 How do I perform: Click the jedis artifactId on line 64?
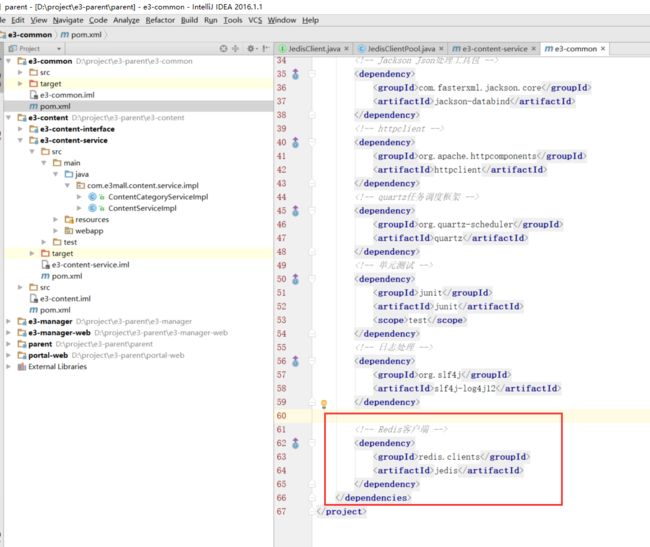click(446, 471)
